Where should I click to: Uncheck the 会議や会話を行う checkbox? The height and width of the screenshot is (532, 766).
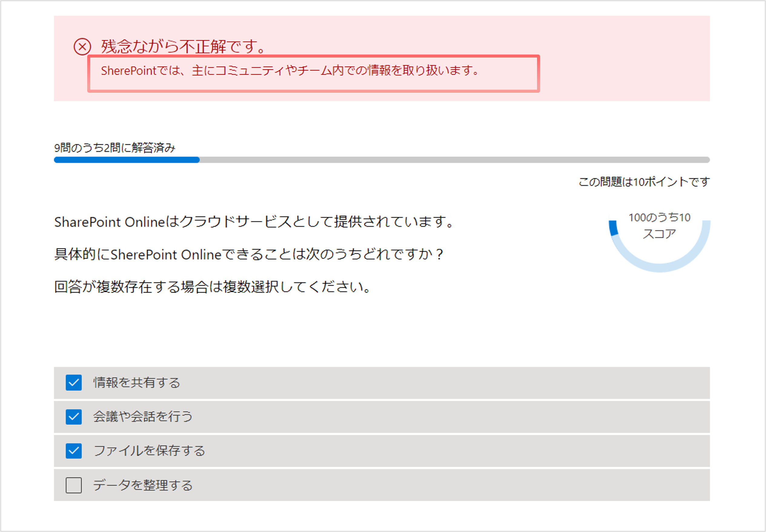[74, 417]
